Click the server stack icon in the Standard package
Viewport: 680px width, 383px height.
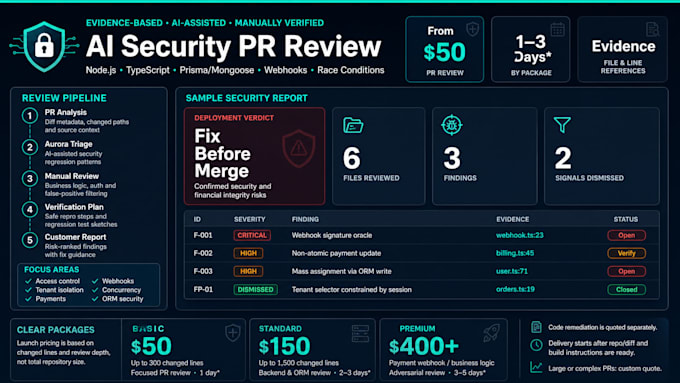(x=360, y=333)
